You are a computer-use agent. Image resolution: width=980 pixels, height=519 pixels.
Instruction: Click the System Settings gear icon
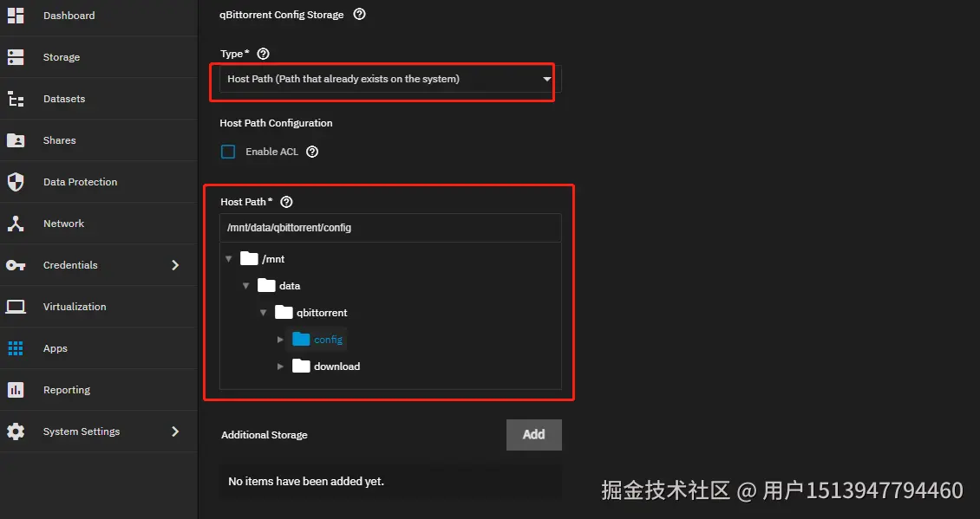coord(16,431)
